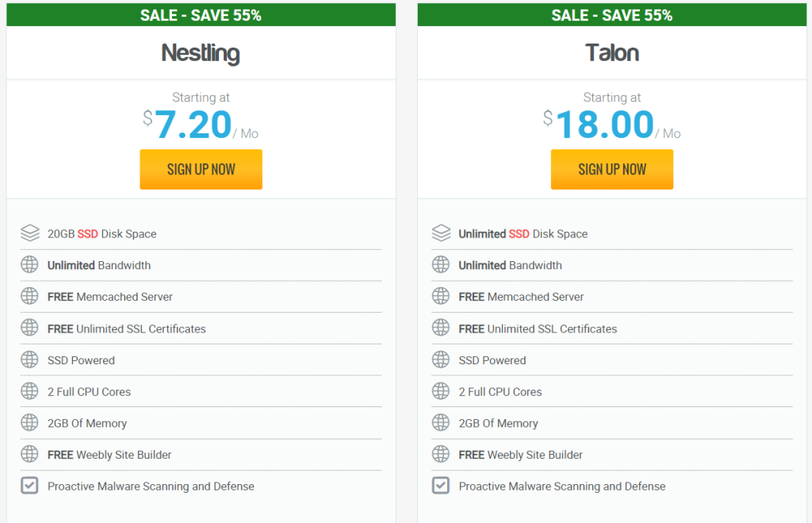This screenshot has height=523, width=812.
Task: Click globe icon beside Talon Memcached Server
Action: point(441,297)
